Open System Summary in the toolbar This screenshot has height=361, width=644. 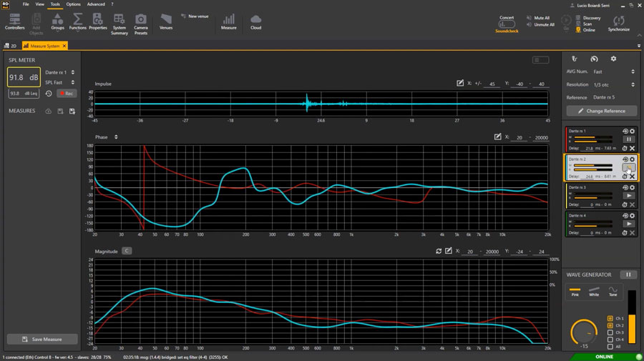pos(119,24)
